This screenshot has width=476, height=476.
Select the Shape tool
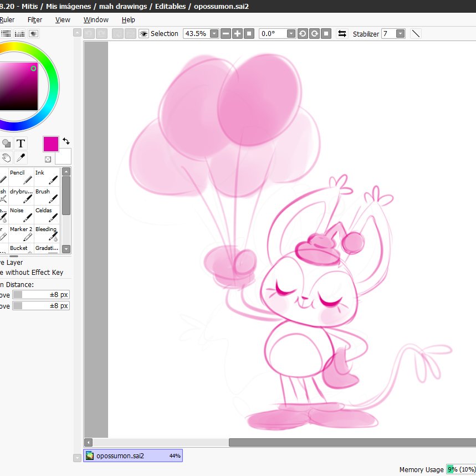[x=6, y=143]
